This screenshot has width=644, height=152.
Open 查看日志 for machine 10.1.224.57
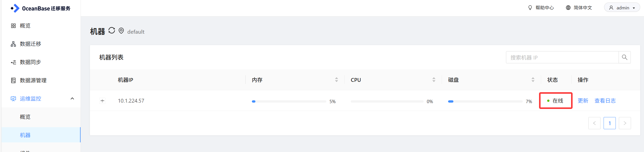tap(605, 101)
